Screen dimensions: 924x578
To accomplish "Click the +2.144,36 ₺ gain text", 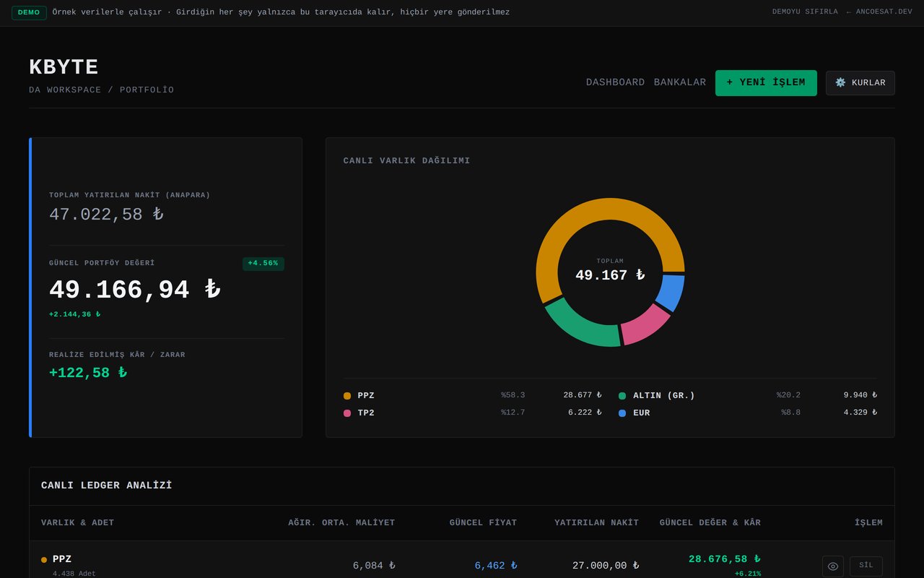I will tap(75, 314).
